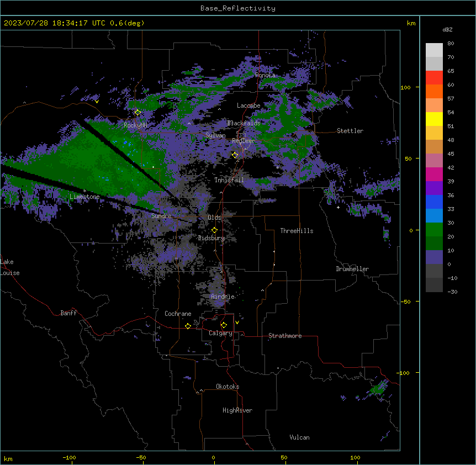The height and width of the screenshot is (465, 476).
Task: Click the Blackfalds city label
Action: pos(244,123)
